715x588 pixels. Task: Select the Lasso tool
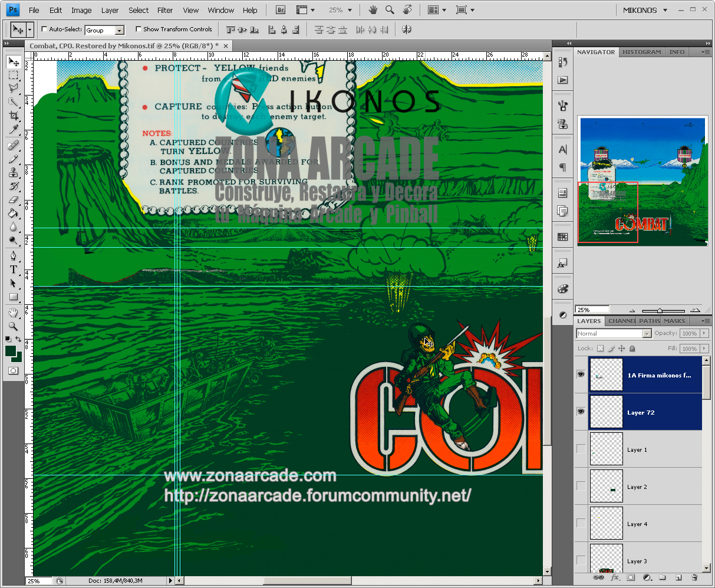click(13, 88)
